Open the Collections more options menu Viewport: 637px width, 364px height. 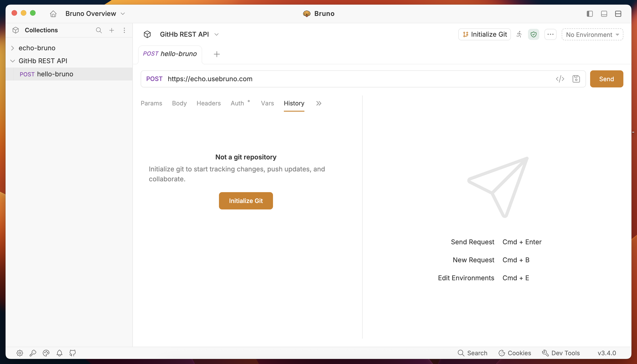pyautogui.click(x=124, y=30)
